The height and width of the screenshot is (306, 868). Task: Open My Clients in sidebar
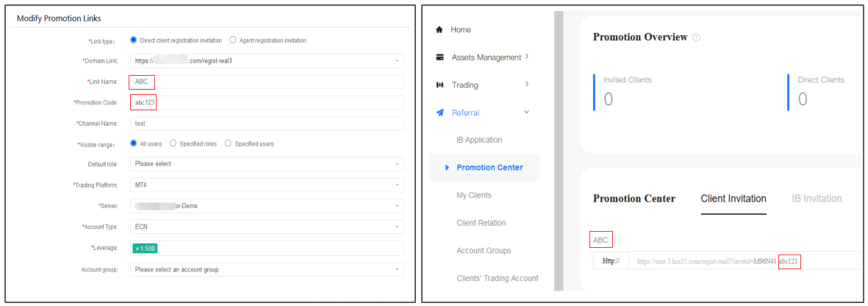(x=474, y=195)
